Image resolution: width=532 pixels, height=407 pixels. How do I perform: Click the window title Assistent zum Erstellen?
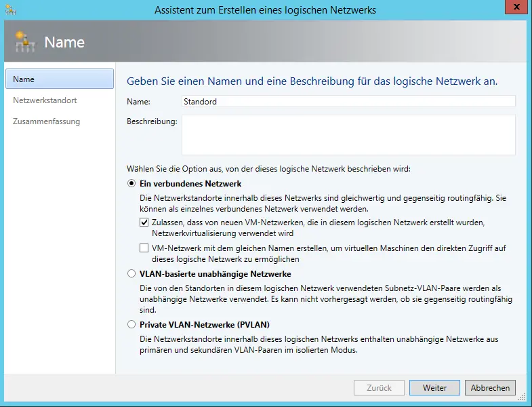coord(265,9)
